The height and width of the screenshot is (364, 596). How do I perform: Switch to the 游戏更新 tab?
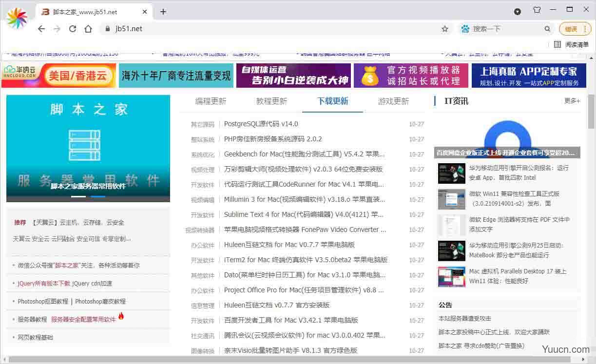(393, 101)
